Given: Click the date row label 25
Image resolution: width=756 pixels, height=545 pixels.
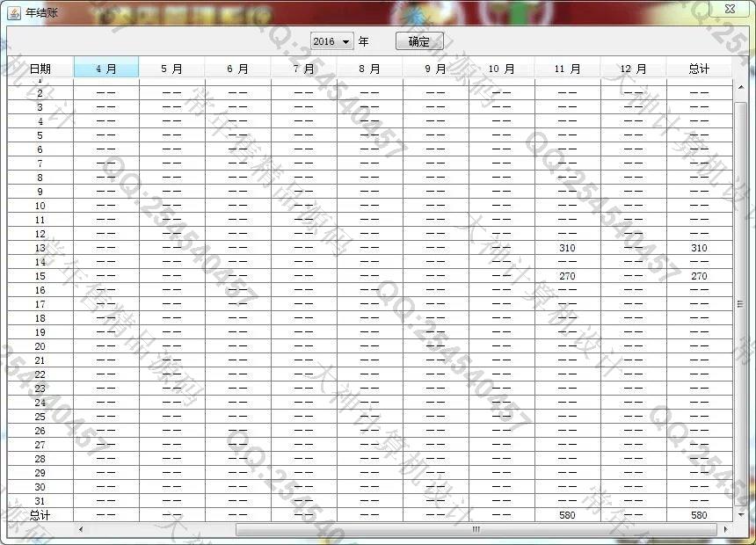Looking at the screenshot, I should [x=40, y=417].
